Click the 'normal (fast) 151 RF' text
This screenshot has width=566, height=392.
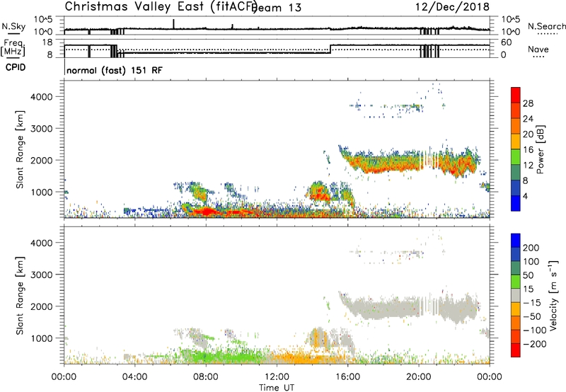click(x=115, y=70)
